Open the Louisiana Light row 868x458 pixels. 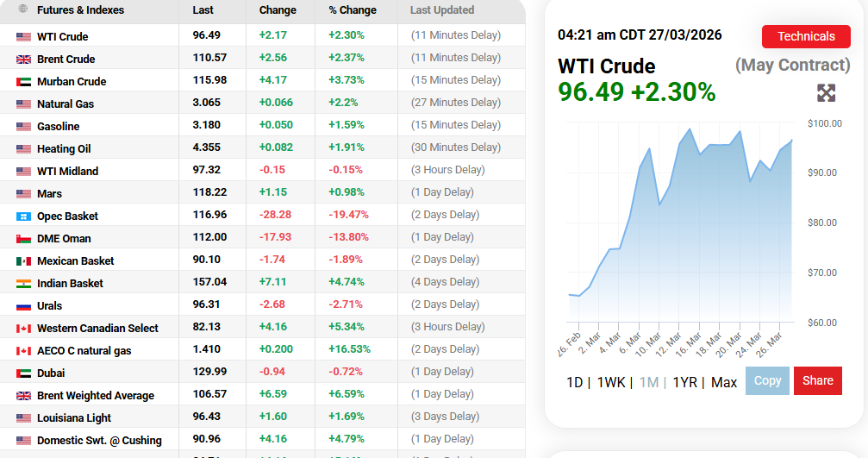click(74, 417)
